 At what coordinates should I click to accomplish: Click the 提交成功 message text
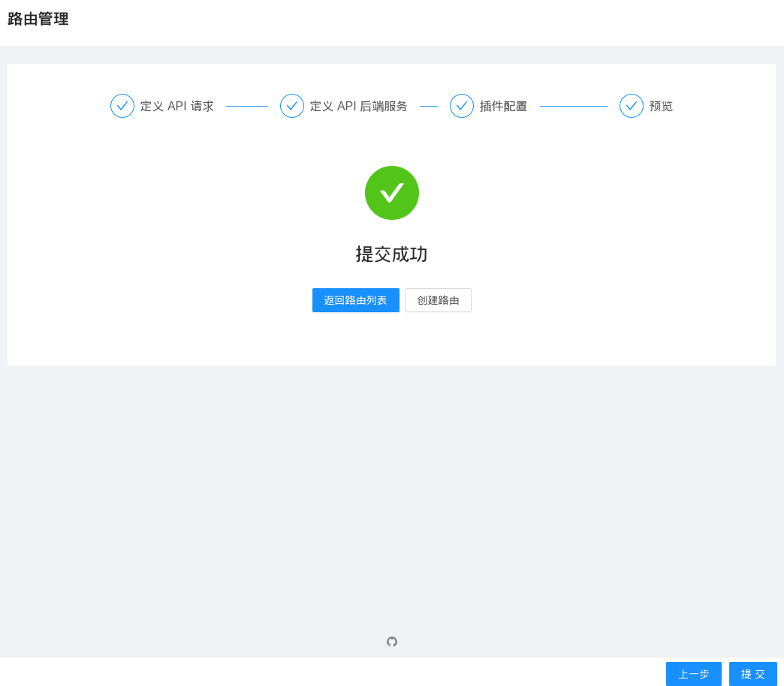[x=391, y=254]
